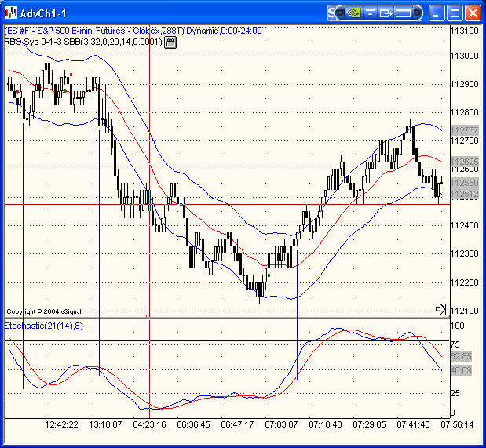Image resolution: width=486 pixels, height=448 pixels.
Task: Click the scroll-to-latest-bar arrow icon
Action: click(x=441, y=309)
